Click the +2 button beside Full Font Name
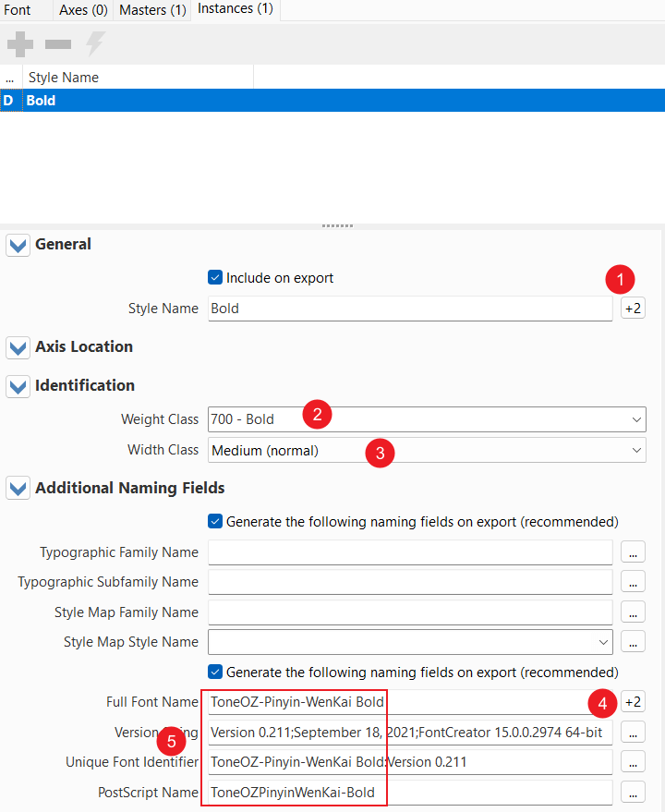 [633, 702]
